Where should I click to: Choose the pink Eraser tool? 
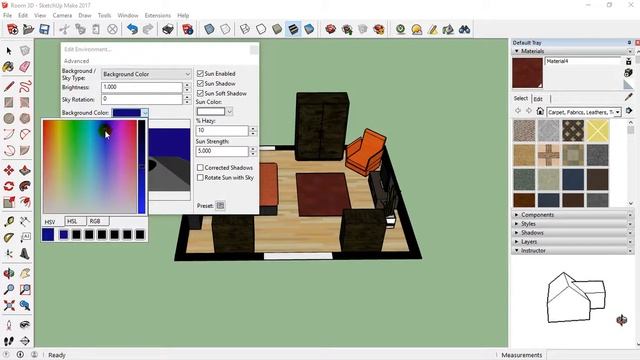25,67
